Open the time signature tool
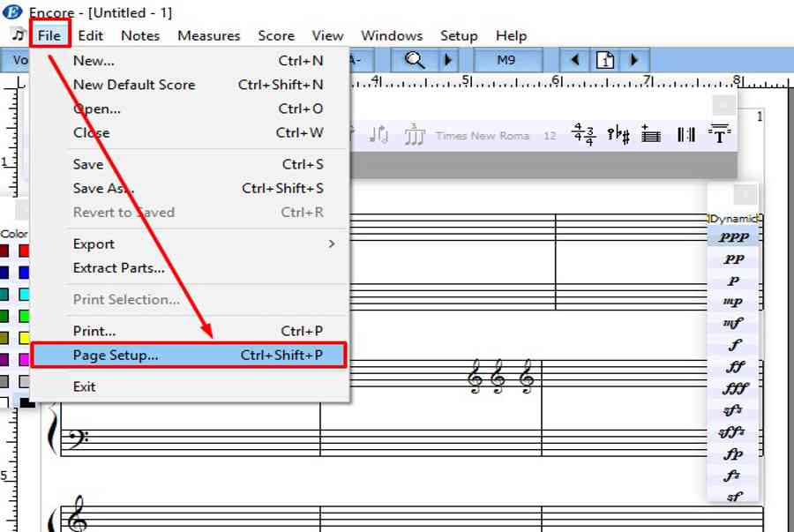The height and width of the screenshot is (532, 794). [x=583, y=135]
